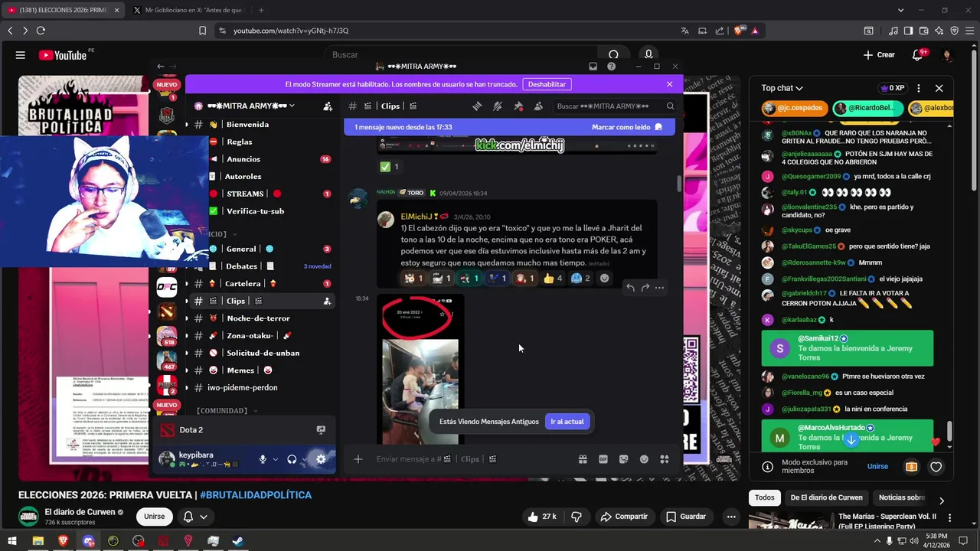Toggle the thumbs-up reaction with 4 votes
Image resolution: width=980 pixels, height=551 pixels.
pyautogui.click(x=553, y=279)
